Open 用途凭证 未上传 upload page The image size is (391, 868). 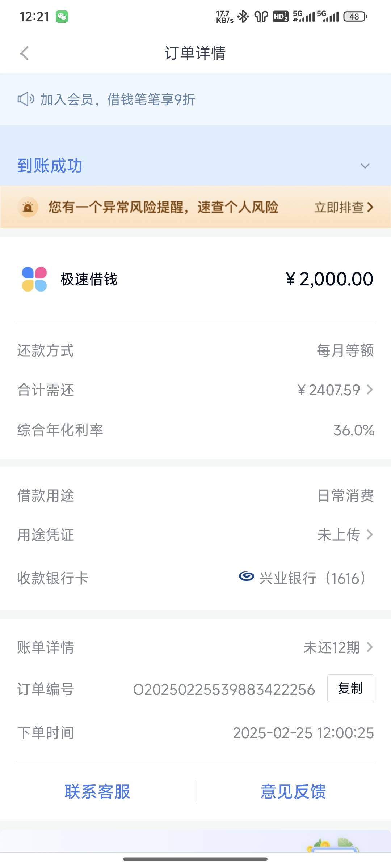click(x=195, y=535)
